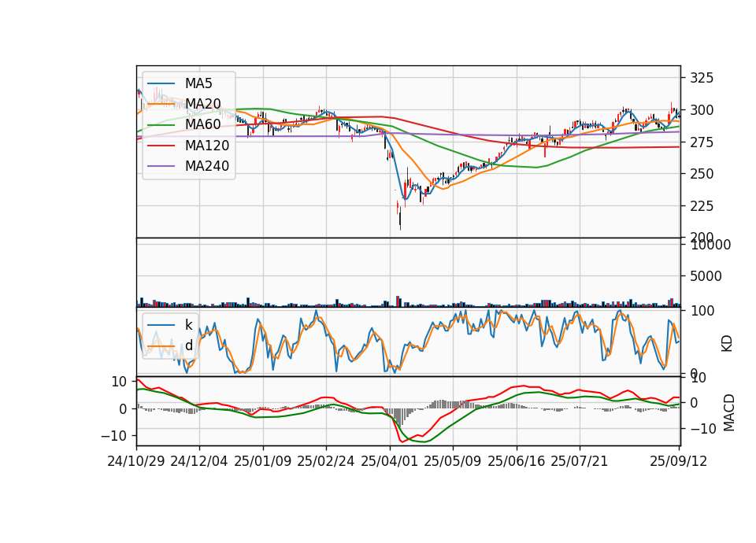Screen dimensions: 756x543
Task: Click the 300 price axis label
Action: (x=702, y=110)
